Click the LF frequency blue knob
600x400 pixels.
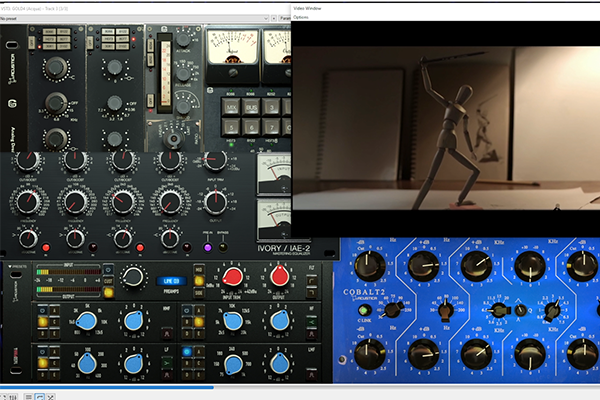point(87,364)
